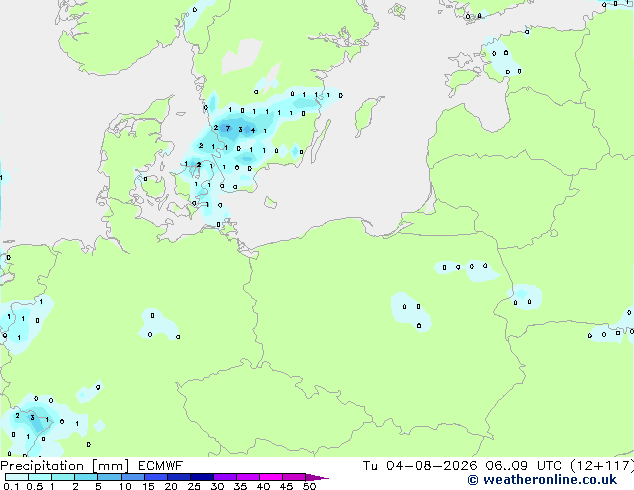Click the legend label "0.5"

coord(34,486)
